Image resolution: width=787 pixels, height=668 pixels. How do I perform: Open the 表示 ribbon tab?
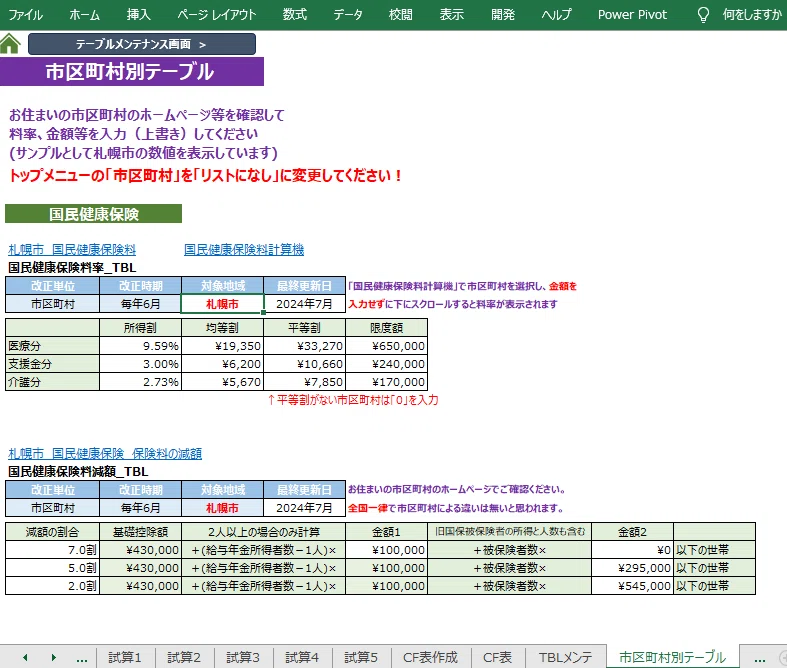452,15
